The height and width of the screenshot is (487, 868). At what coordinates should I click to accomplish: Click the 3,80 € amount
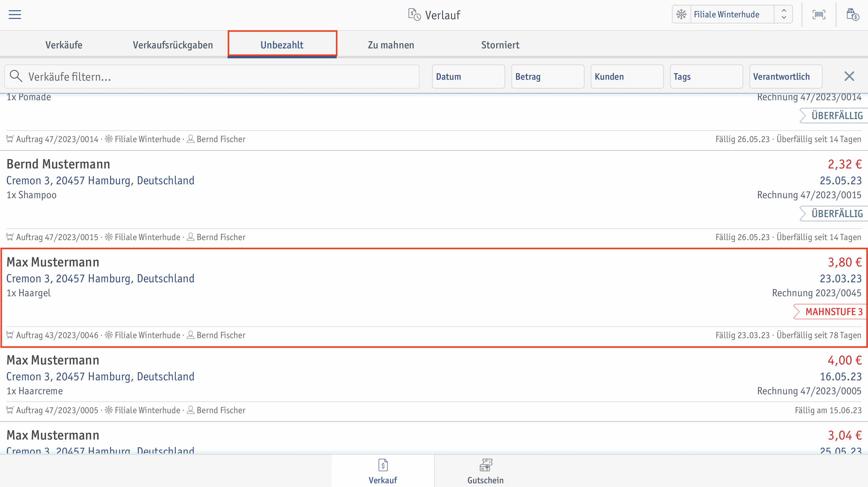click(844, 262)
